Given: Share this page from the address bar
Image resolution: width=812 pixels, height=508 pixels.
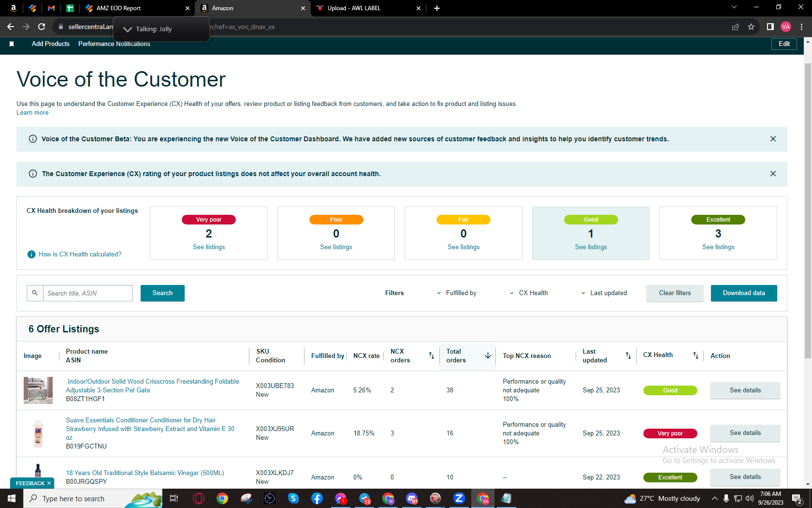Looking at the screenshot, I should 736,27.
